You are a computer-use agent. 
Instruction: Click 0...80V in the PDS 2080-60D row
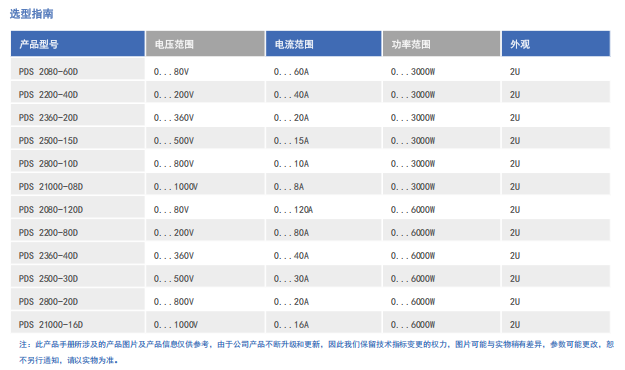click(171, 72)
